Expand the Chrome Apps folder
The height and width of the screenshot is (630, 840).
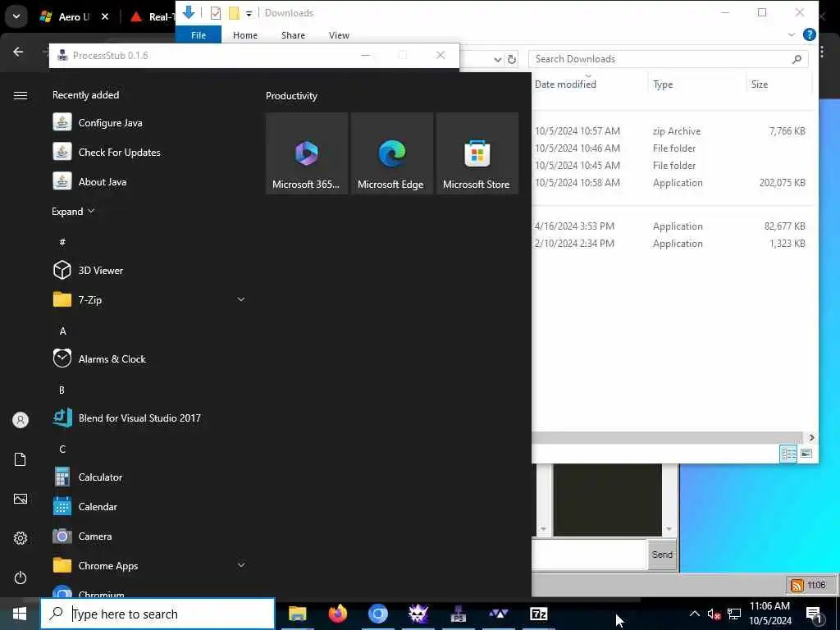241,565
